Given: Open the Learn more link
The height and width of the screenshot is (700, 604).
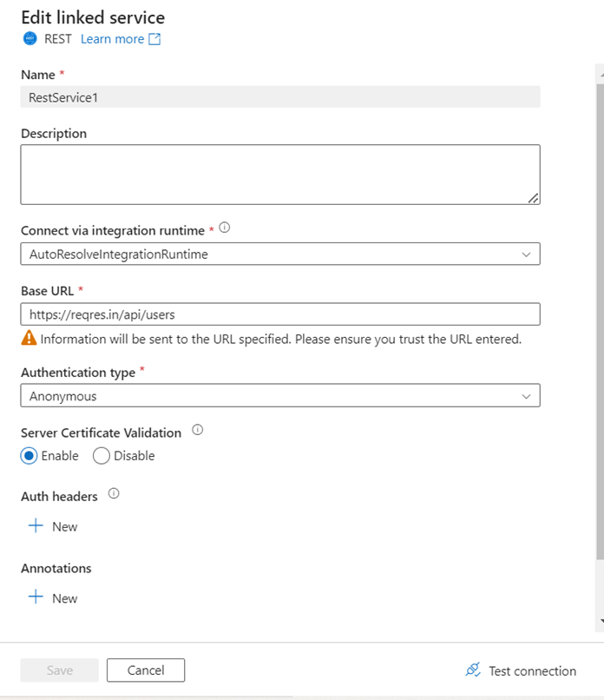Looking at the screenshot, I should 112,39.
